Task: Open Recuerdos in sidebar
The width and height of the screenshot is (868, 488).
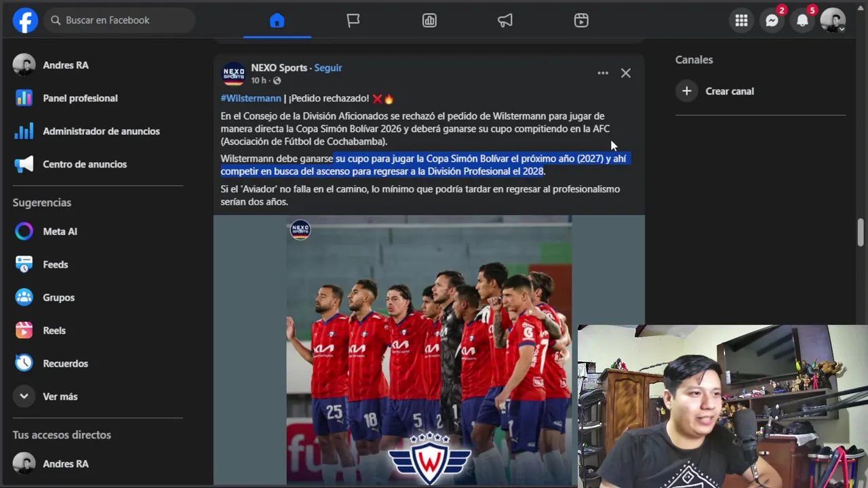Action: point(65,363)
